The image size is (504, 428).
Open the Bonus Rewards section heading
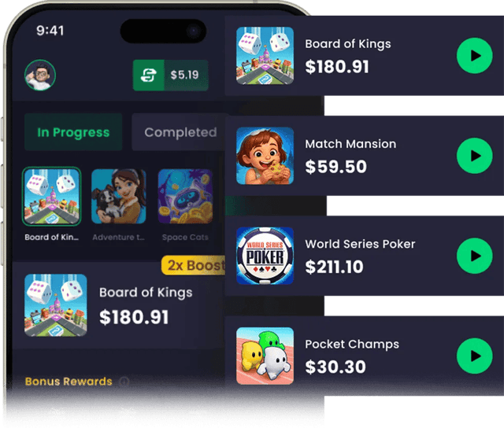69,382
